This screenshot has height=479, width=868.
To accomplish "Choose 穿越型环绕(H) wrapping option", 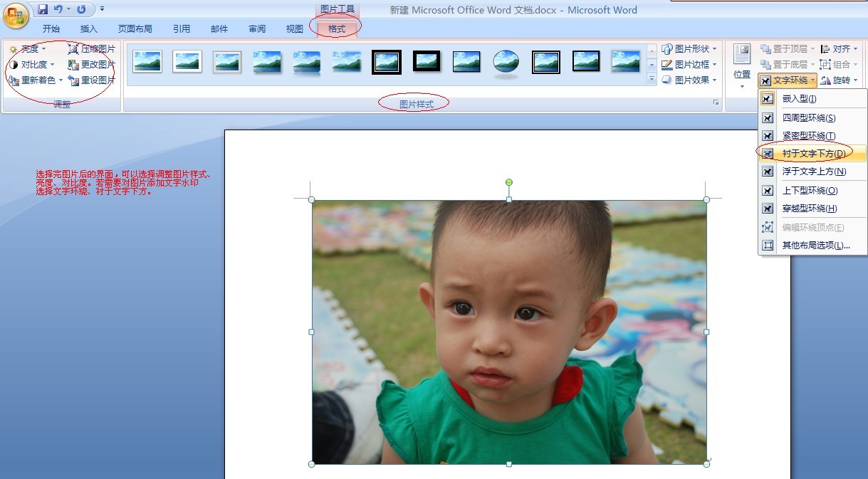I will (x=812, y=209).
